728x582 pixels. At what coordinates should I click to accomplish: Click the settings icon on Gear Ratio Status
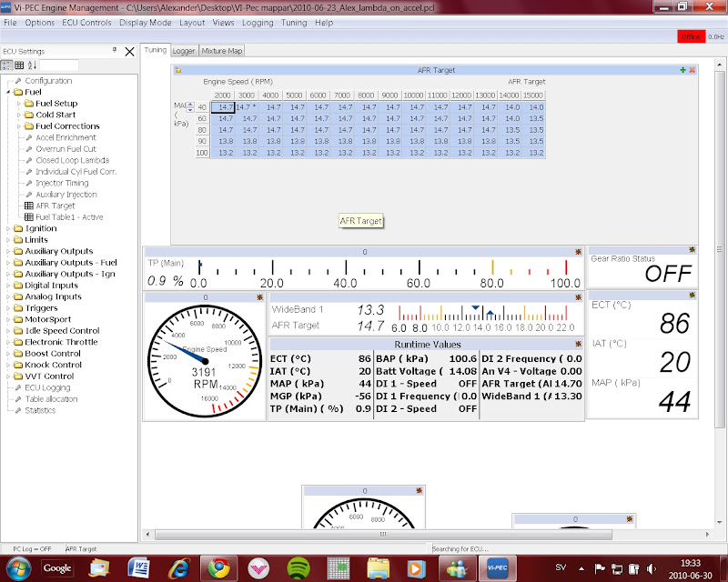tap(692, 250)
